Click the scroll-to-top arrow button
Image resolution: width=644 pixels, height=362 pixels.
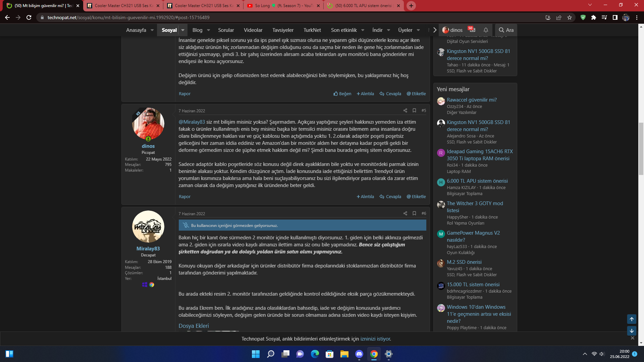632,319
